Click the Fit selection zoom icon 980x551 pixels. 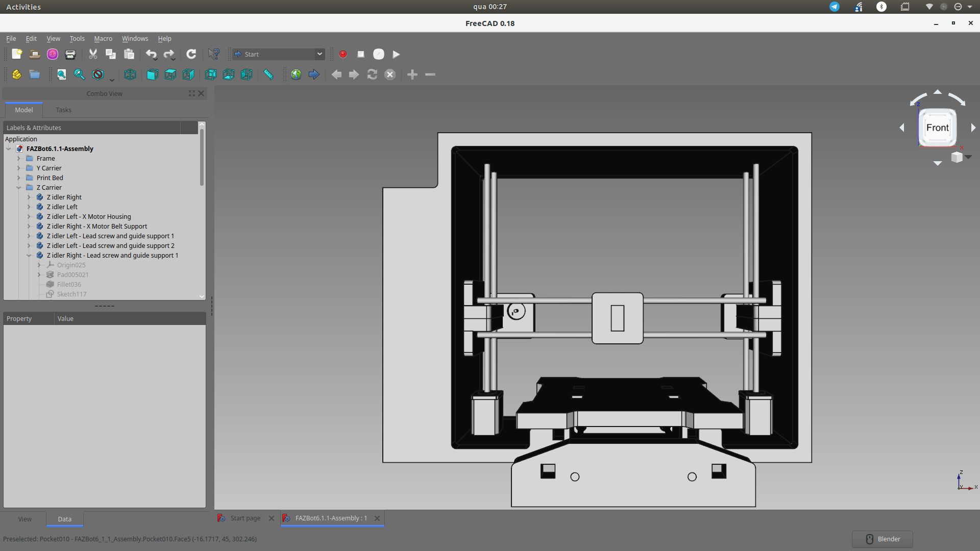pos(80,74)
